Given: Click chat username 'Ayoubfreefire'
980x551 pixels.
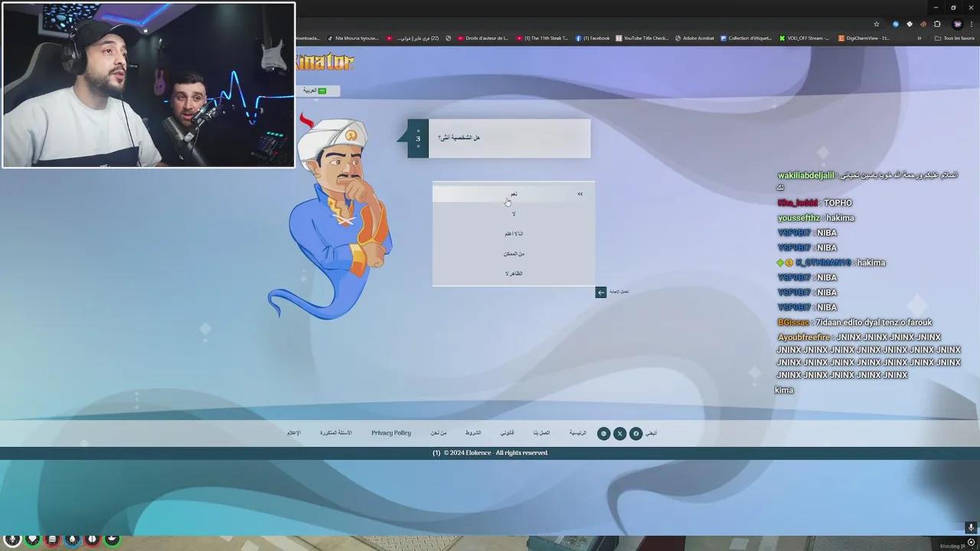Looking at the screenshot, I should pyautogui.click(x=804, y=337).
